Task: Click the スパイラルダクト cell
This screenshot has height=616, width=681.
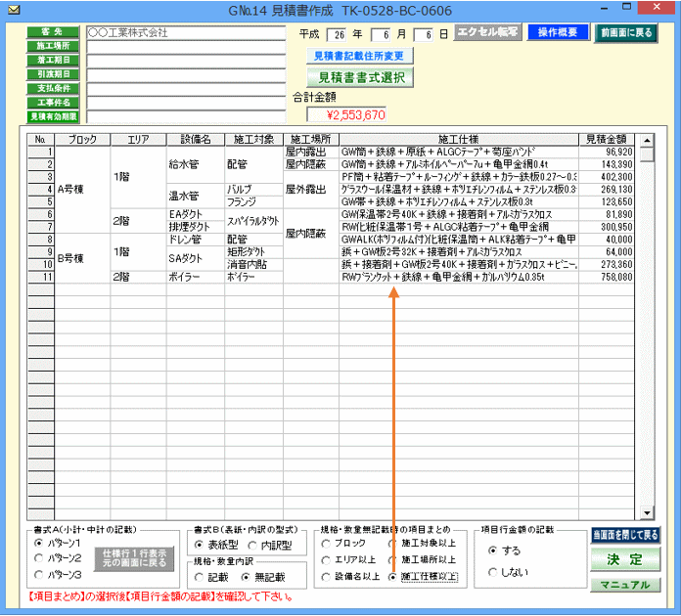Action: pos(253,221)
